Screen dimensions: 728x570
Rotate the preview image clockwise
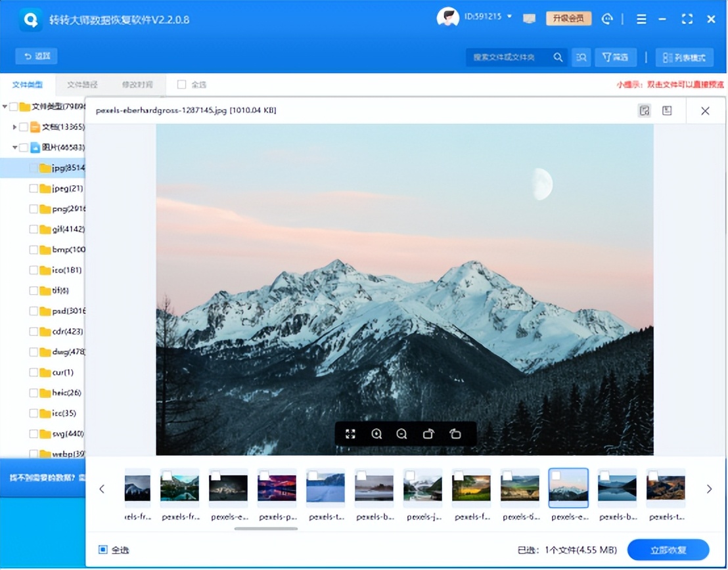(428, 434)
